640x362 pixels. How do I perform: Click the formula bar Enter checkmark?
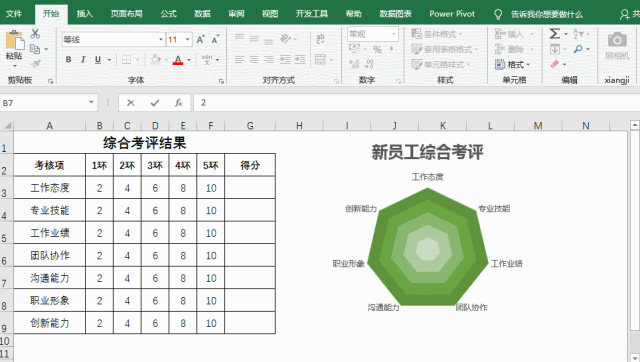(x=155, y=103)
